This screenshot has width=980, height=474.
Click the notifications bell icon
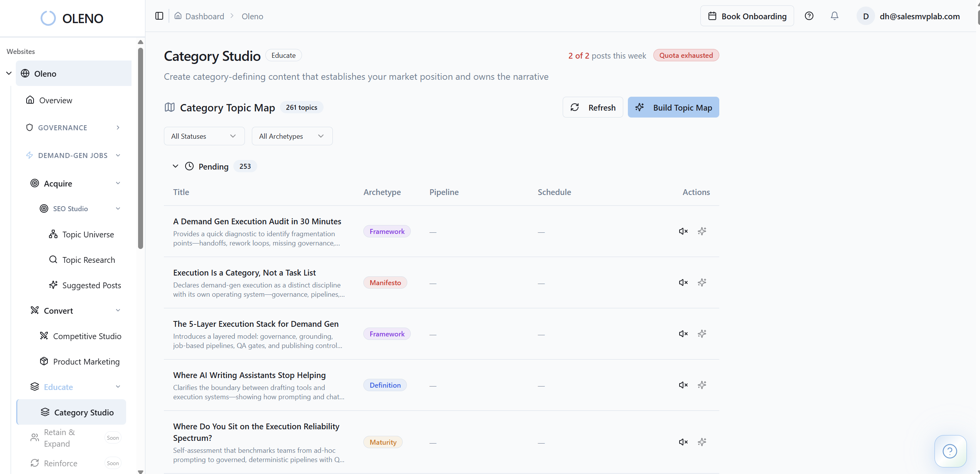click(x=834, y=16)
